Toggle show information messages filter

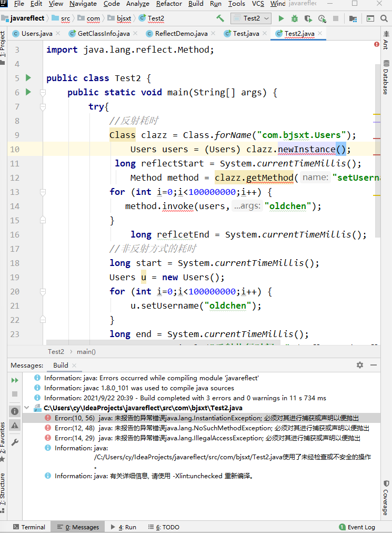tap(15, 411)
